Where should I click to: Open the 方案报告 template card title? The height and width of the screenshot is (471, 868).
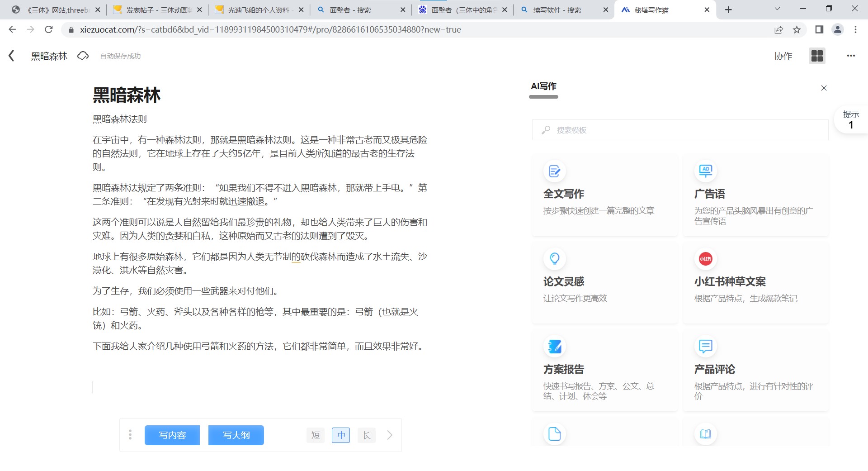tap(563, 369)
